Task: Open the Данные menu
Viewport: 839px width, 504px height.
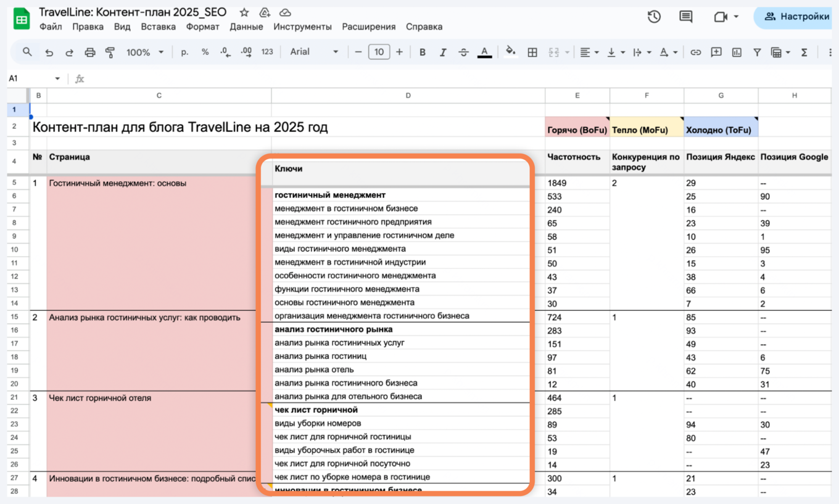Action: tap(246, 27)
